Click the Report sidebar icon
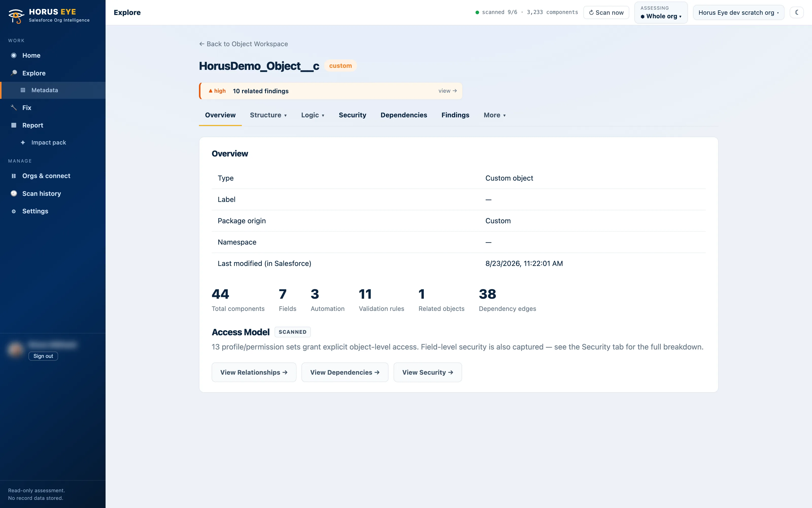 (14, 125)
